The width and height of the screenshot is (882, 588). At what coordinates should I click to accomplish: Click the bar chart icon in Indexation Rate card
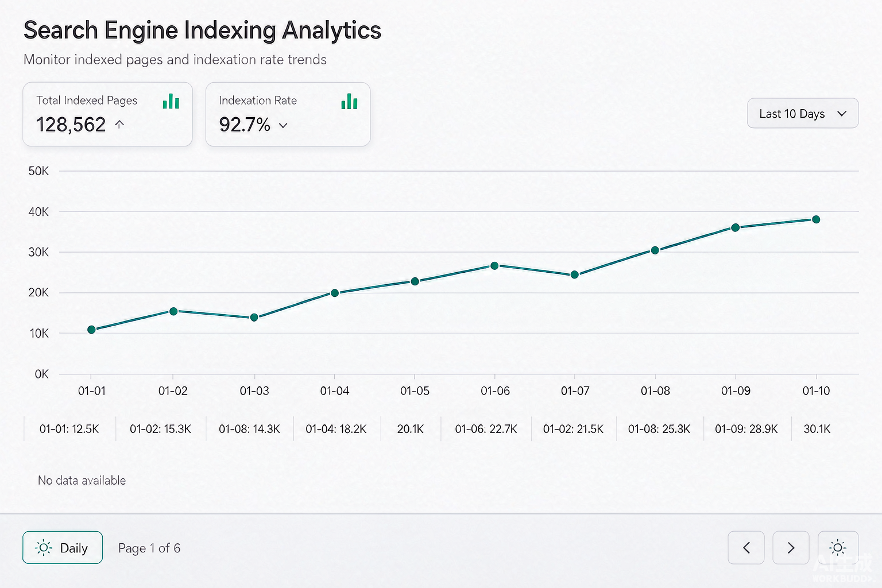(349, 102)
